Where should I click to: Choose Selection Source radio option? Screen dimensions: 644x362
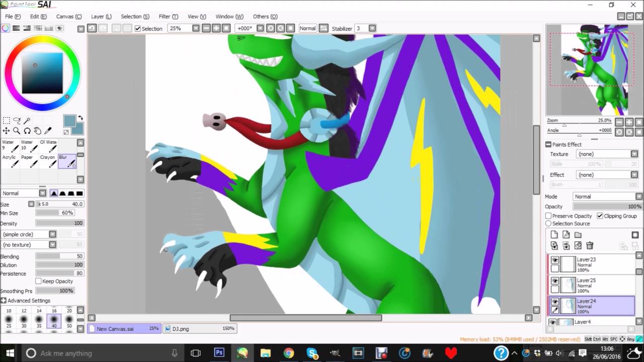(548, 223)
